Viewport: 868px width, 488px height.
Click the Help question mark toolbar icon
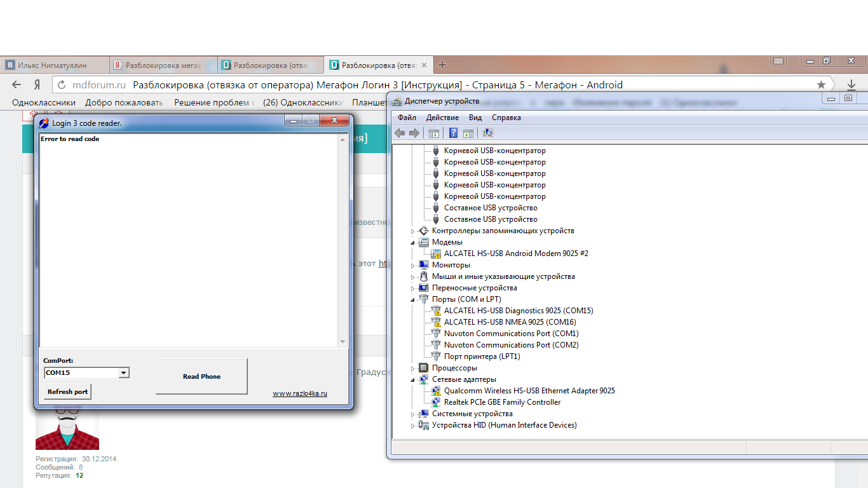click(x=453, y=133)
